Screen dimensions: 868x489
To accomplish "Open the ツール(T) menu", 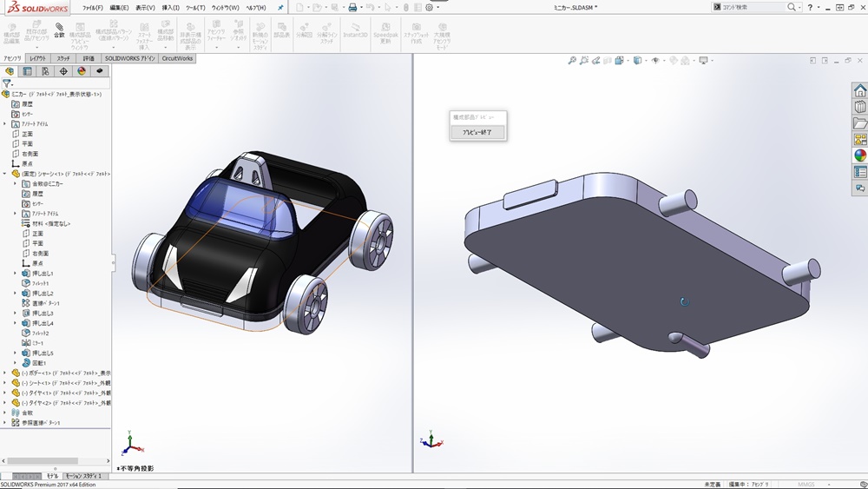I will tap(196, 7).
